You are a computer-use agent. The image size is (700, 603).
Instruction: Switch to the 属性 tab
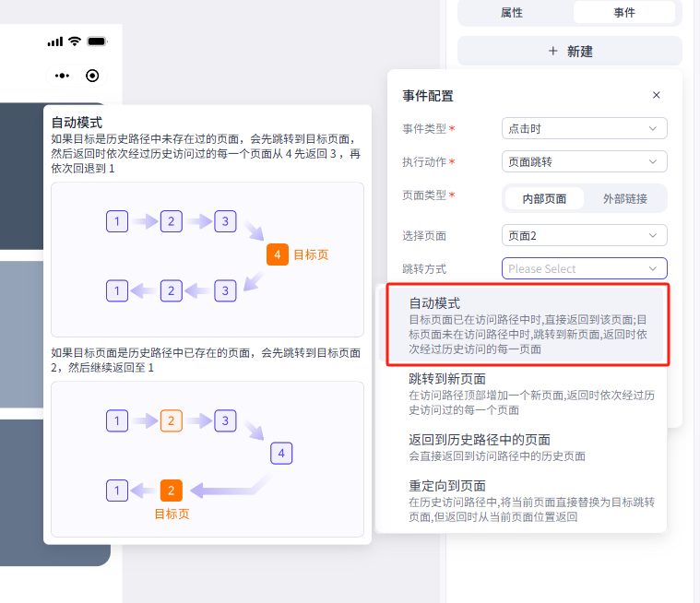[x=512, y=12]
